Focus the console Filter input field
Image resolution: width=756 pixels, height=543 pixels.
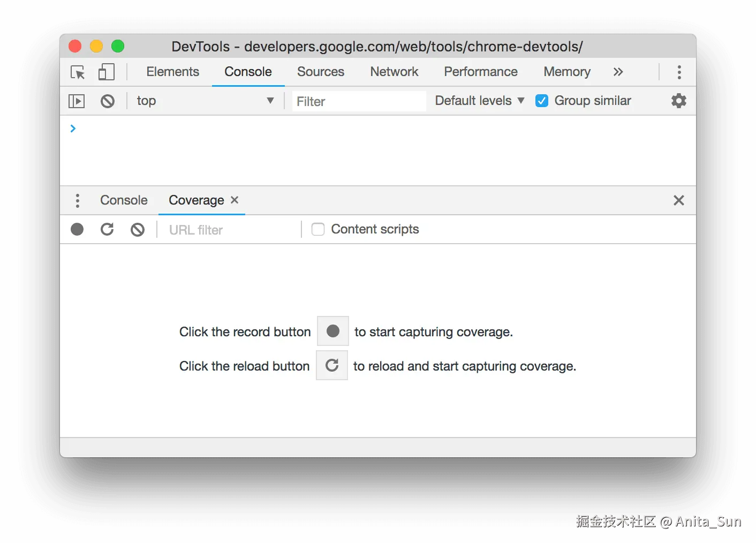pos(359,101)
